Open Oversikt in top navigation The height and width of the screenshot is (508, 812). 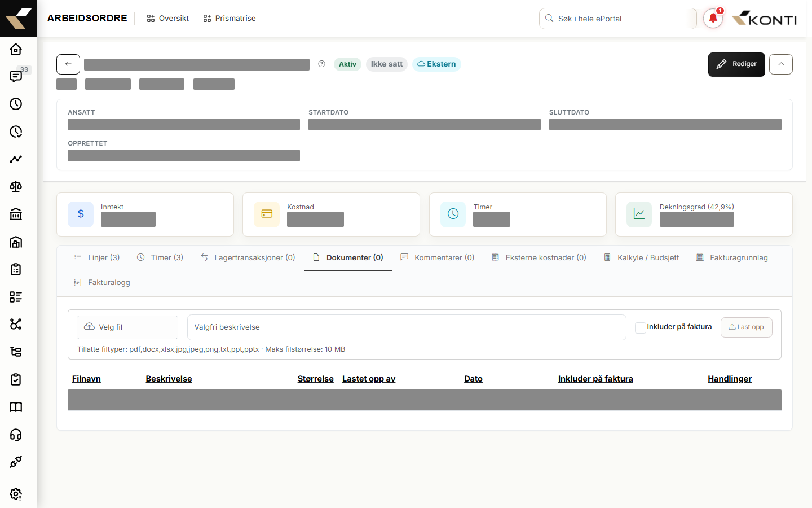167,19
